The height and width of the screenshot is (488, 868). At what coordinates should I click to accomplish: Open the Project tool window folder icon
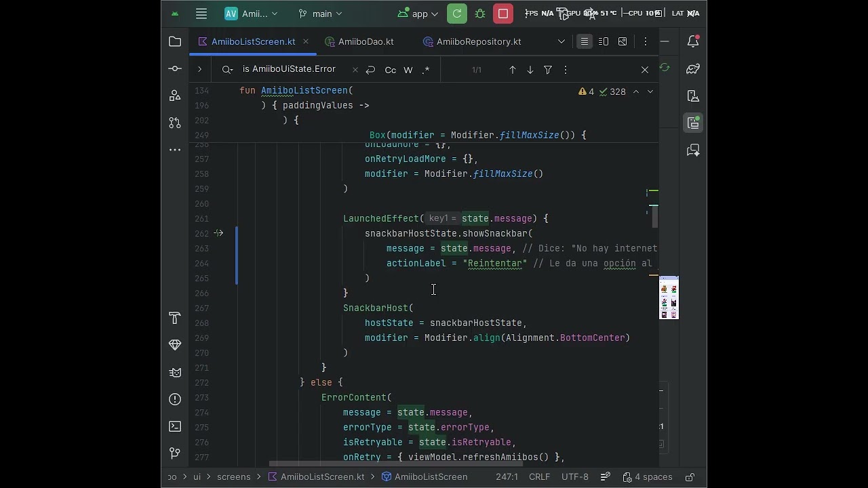click(x=175, y=41)
